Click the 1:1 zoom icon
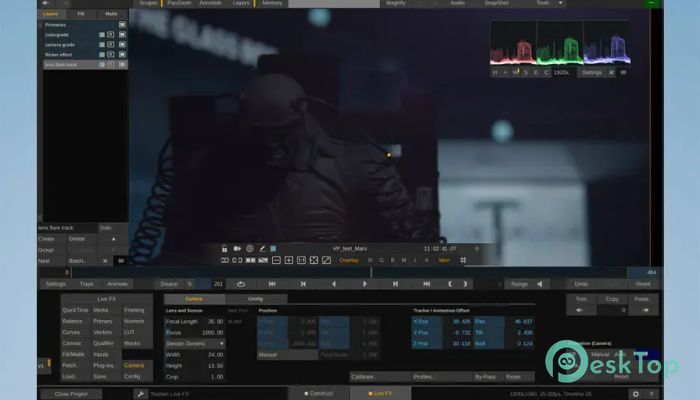 point(301,260)
